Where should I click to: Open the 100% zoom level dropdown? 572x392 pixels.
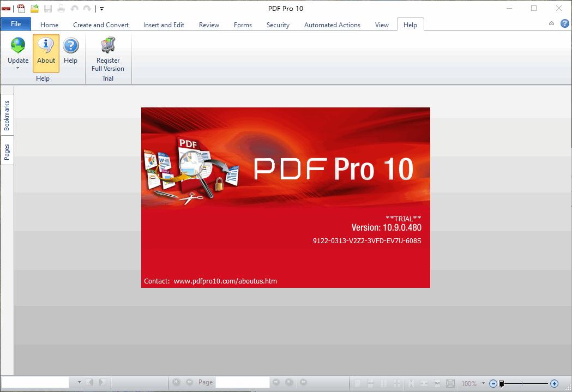(x=483, y=383)
